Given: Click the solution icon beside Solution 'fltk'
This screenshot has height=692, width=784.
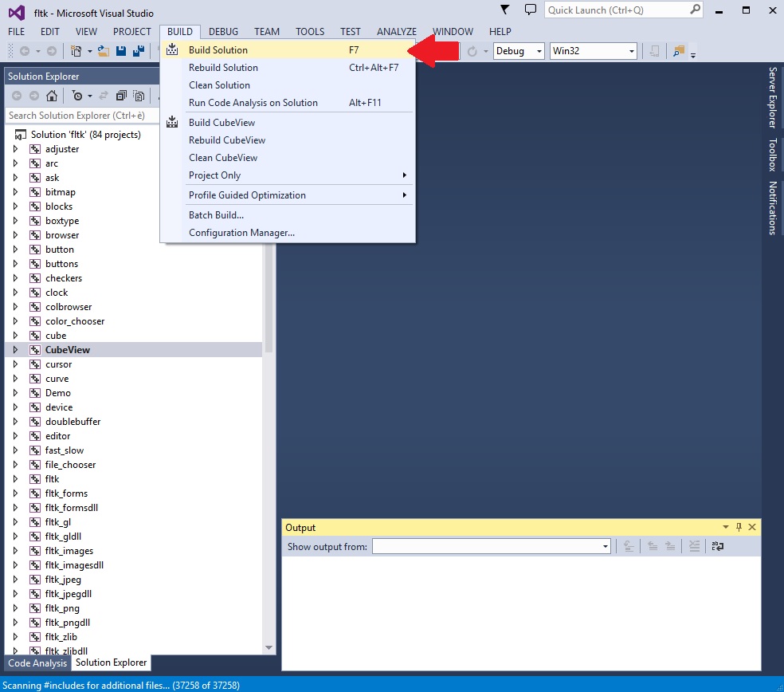Looking at the screenshot, I should (21, 135).
